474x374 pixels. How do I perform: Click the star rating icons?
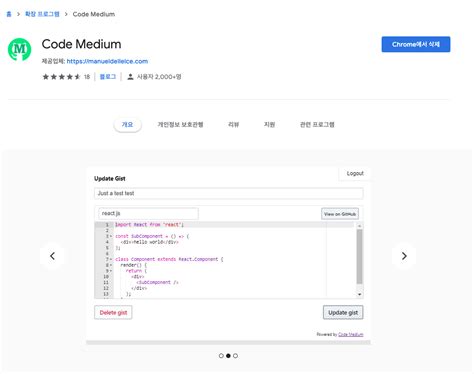(x=61, y=77)
